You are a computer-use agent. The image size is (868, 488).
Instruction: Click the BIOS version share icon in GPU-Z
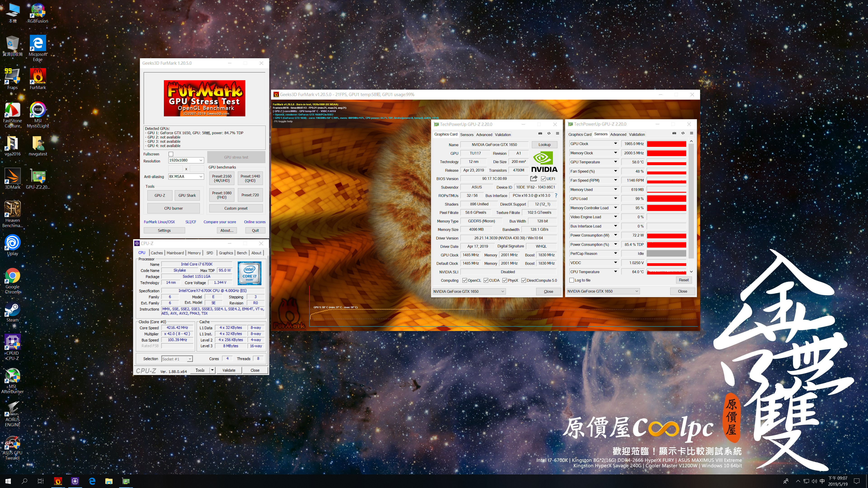(534, 178)
